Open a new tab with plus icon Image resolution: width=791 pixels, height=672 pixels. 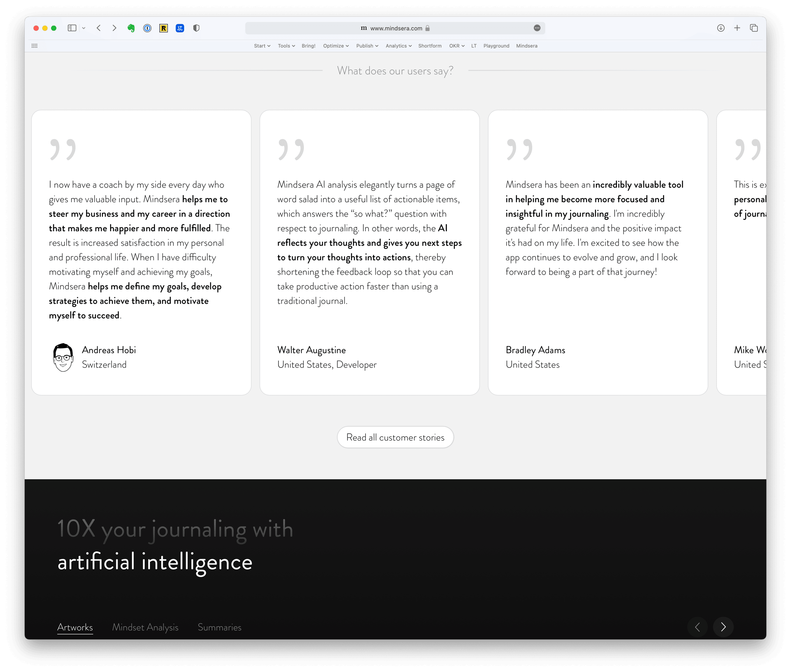pos(737,28)
